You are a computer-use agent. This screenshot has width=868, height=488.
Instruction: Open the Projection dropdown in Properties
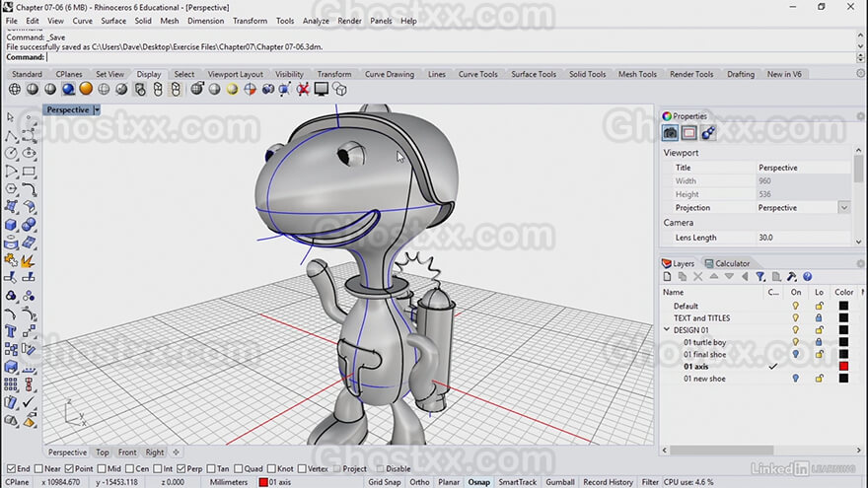(843, 208)
